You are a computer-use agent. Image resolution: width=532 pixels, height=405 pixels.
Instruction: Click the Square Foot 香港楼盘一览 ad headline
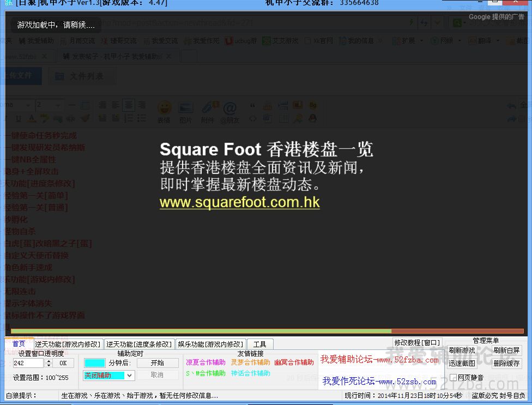coord(267,149)
